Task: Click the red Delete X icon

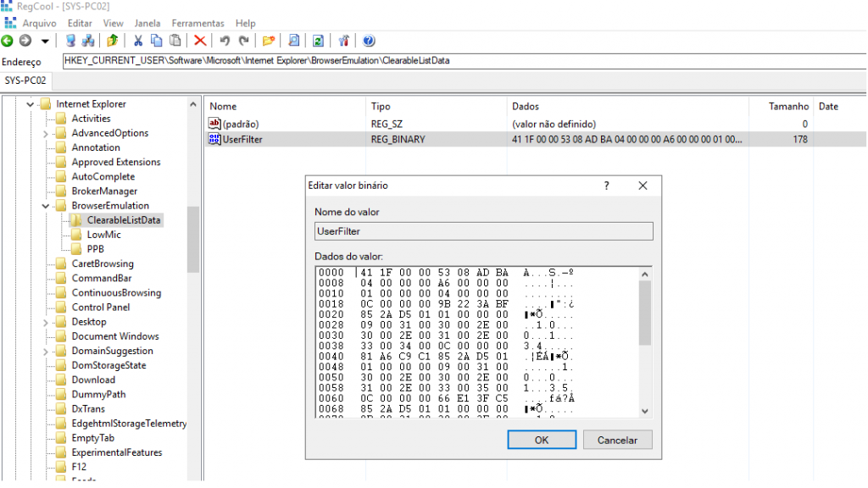Action: [200, 41]
